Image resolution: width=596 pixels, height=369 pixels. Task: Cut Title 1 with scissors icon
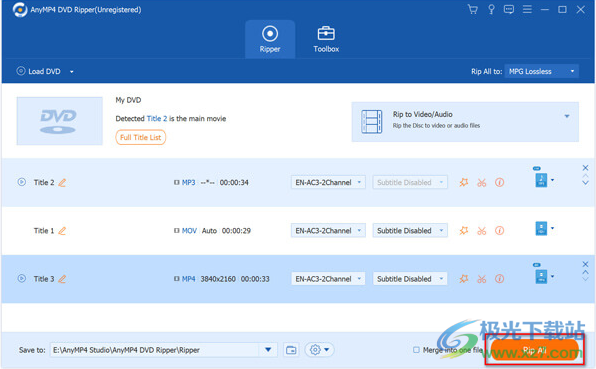482,231
